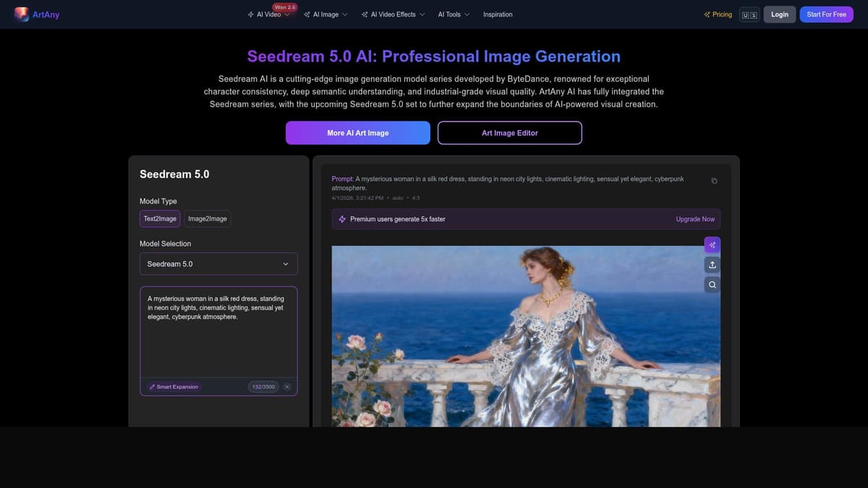Copy the generated prompt text
868x488 pixels.
(x=714, y=180)
